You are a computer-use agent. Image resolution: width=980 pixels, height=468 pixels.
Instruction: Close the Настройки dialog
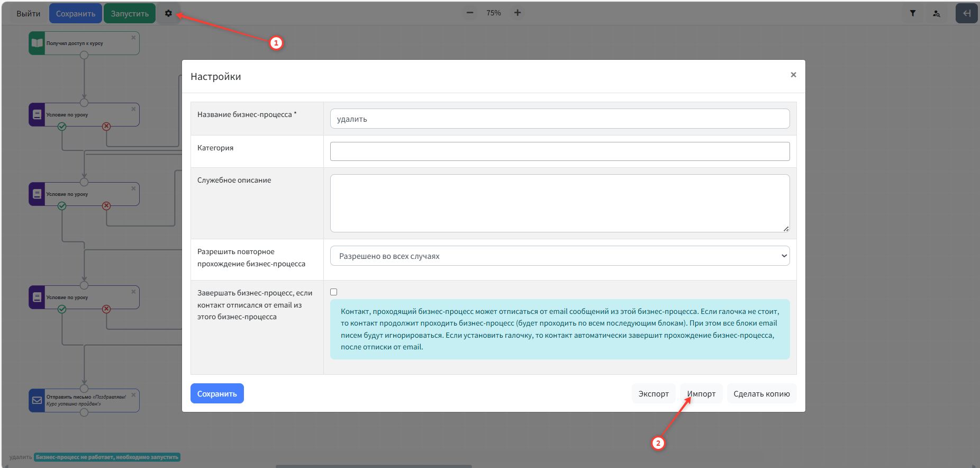pyautogui.click(x=793, y=75)
